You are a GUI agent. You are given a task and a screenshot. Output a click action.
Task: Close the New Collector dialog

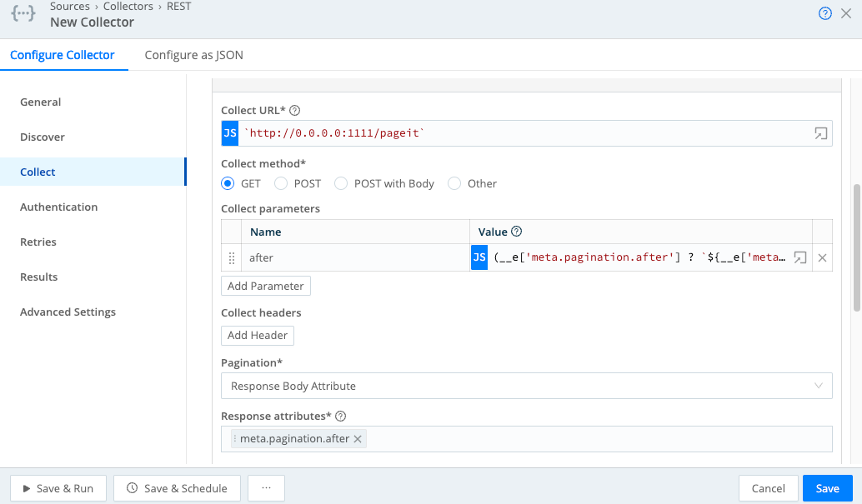coord(846,13)
